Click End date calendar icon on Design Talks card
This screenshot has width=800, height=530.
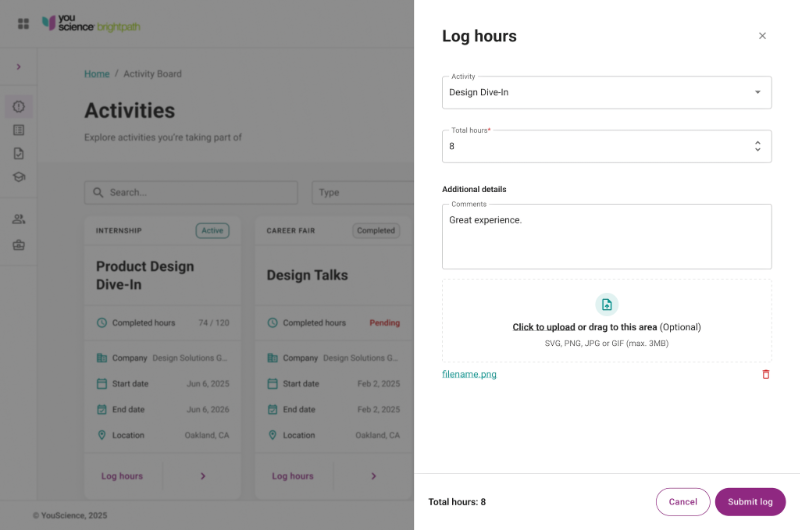click(x=273, y=409)
